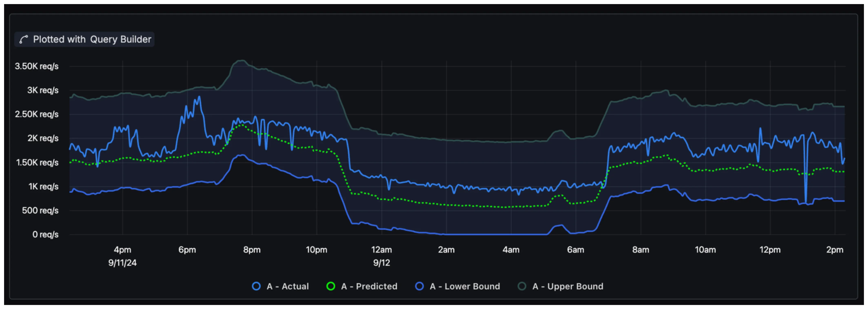Click the '12pm' x-axis time label
This screenshot has width=868, height=309.
[770, 250]
